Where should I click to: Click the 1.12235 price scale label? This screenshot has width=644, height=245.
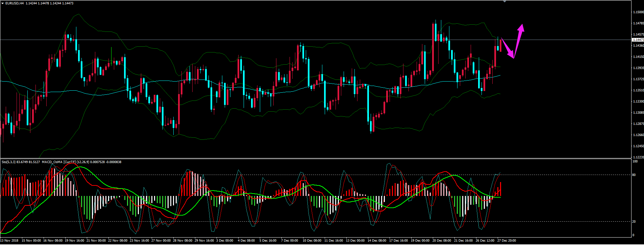(x=638, y=157)
